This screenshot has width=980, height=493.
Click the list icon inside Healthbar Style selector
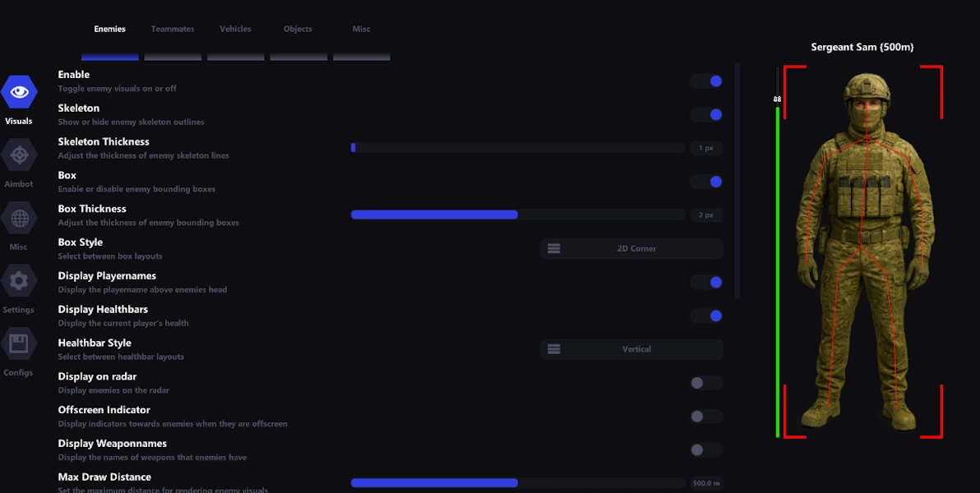tap(553, 349)
